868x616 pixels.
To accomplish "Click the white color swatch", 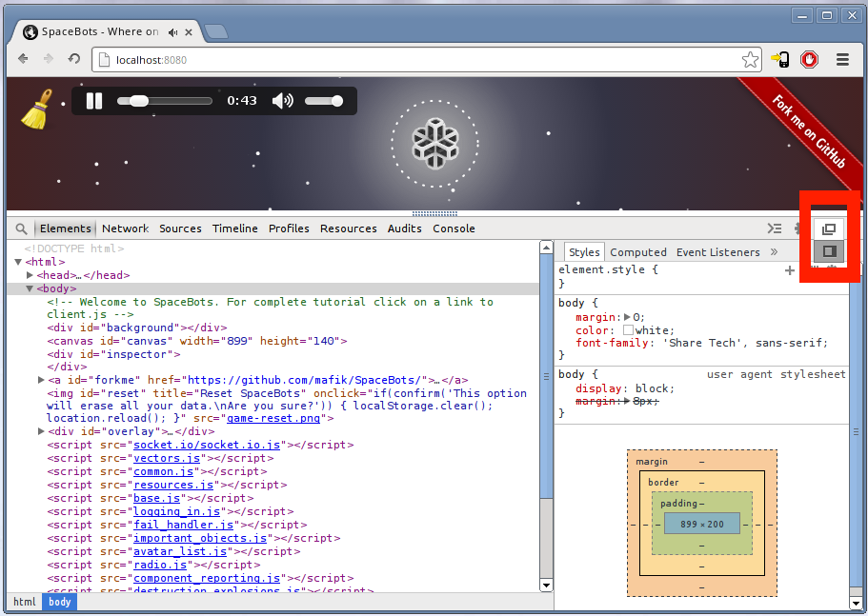I will [x=628, y=330].
